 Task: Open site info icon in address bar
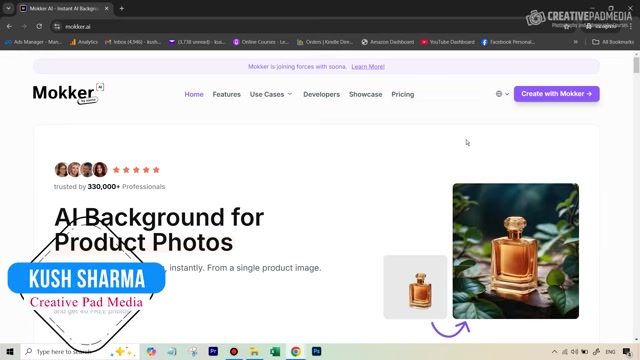tap(57, 27)
